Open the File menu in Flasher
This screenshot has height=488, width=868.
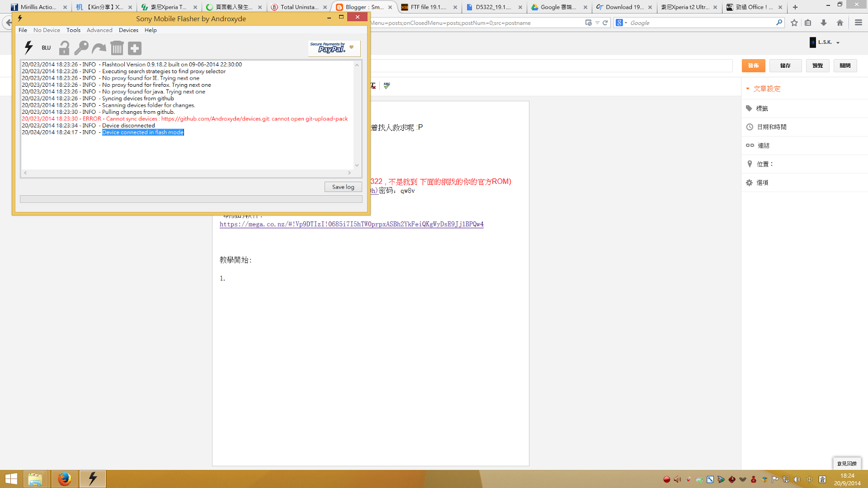pos(23,30)
